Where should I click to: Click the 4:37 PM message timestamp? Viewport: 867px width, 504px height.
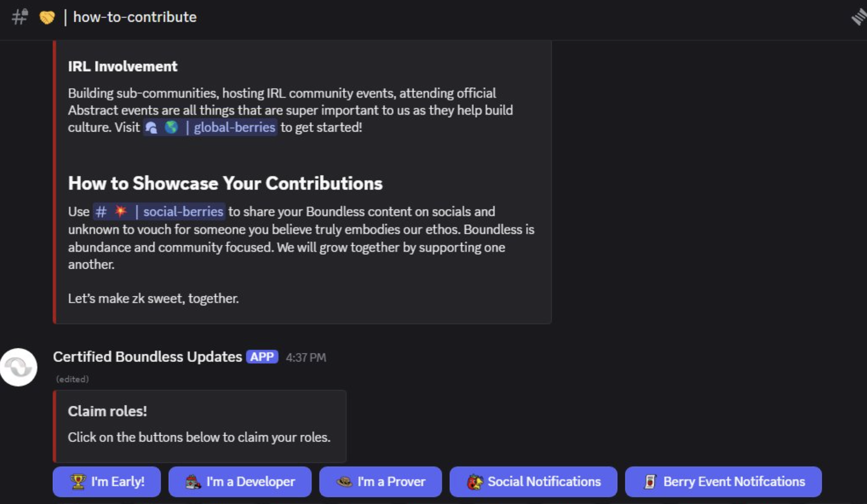[306, 357]
